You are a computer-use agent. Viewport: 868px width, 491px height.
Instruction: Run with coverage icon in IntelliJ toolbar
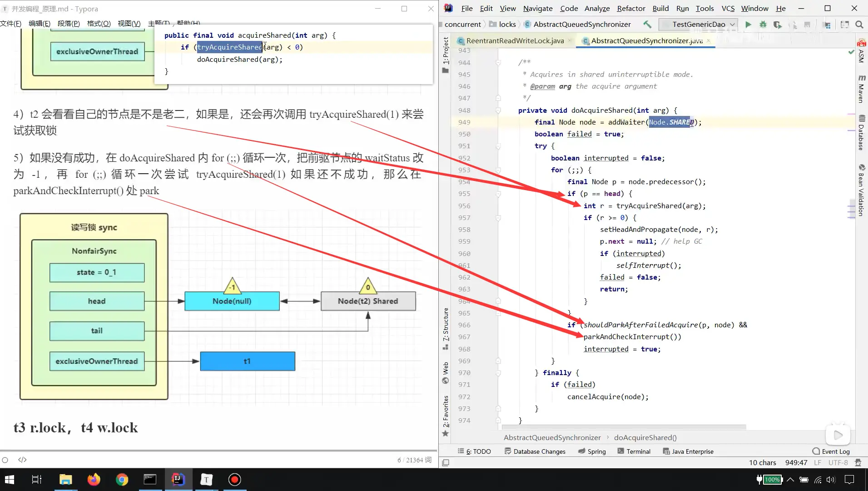778,24
